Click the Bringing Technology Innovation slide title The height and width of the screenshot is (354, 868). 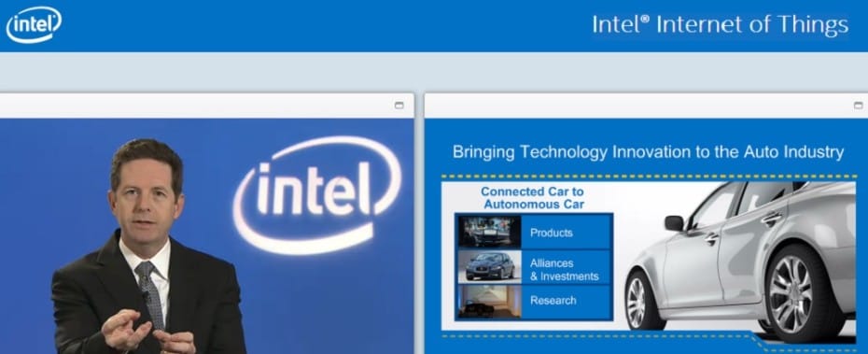pos(648,152)
